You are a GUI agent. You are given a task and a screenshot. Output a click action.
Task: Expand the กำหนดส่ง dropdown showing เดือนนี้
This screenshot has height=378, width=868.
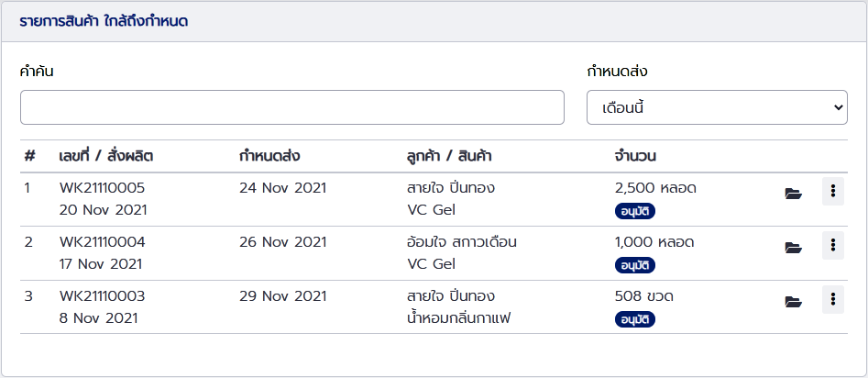(x=717, y=107)
